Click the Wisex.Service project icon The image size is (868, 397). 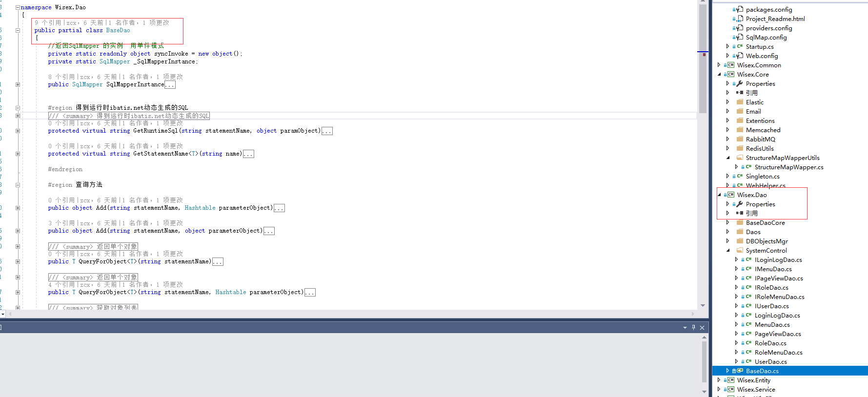click(x=731, y=389)
